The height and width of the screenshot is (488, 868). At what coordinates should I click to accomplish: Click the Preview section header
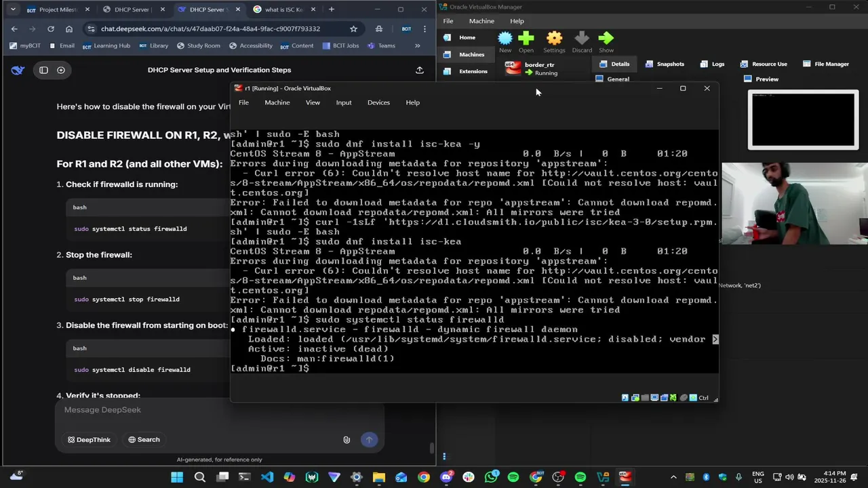[762, 79]
